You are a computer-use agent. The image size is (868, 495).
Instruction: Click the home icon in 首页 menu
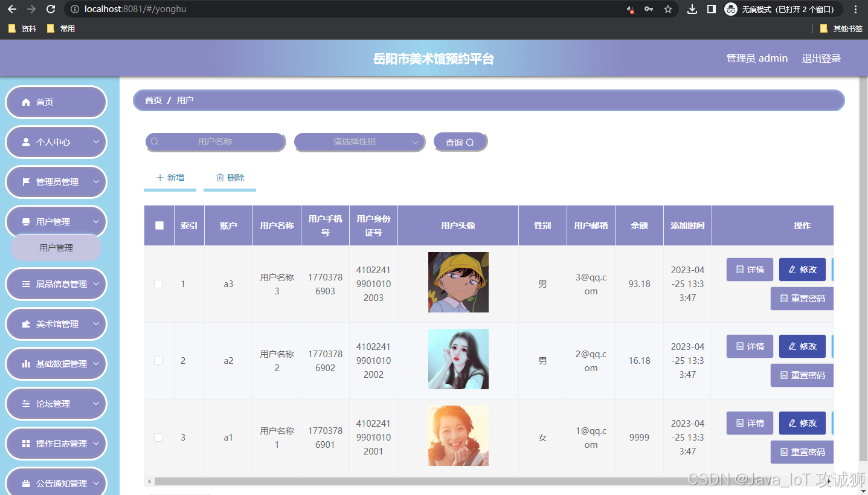click(26, 102)
